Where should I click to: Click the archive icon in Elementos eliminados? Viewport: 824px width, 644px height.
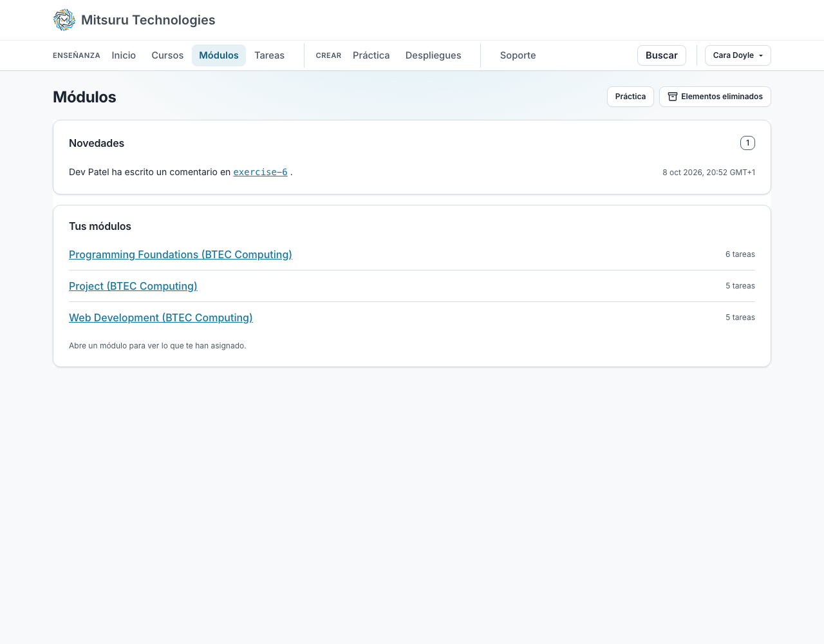pyautogui.click(x=673, y=97)
